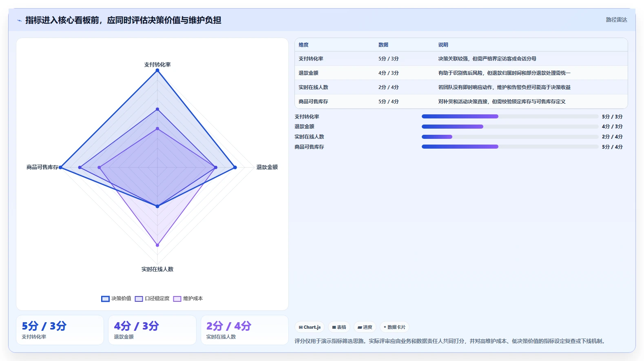Open the 4分 / 3分 退款金额 card
The width and height of the screenshot is (644, 361).
152,330
